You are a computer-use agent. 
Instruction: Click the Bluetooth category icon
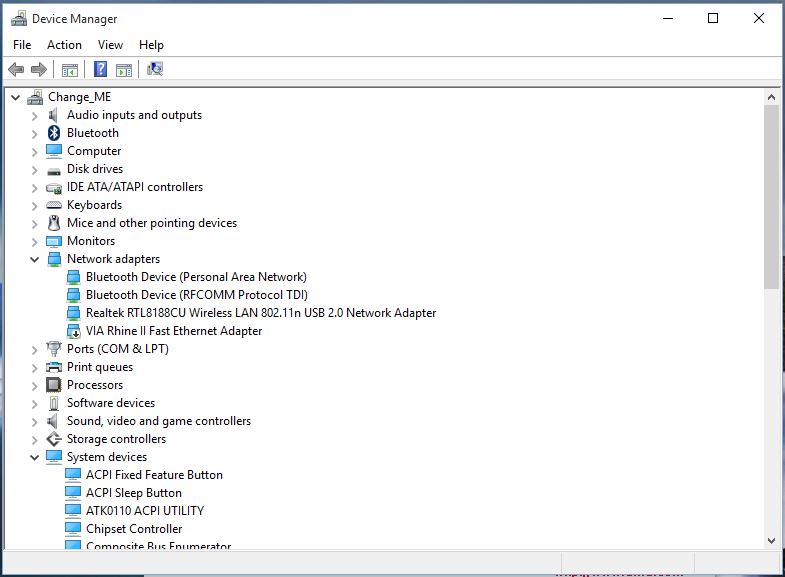tap(54, 133)
